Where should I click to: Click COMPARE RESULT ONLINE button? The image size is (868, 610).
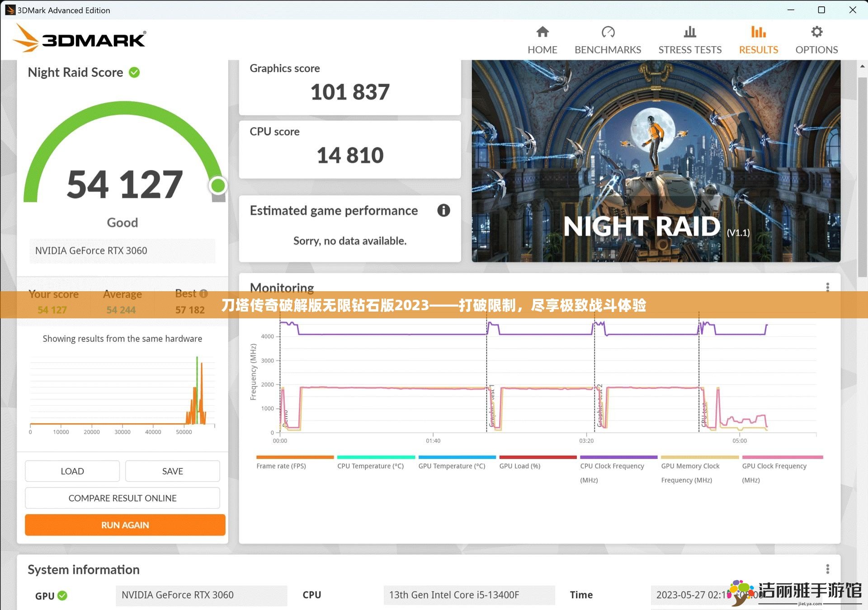click(123, 498)
